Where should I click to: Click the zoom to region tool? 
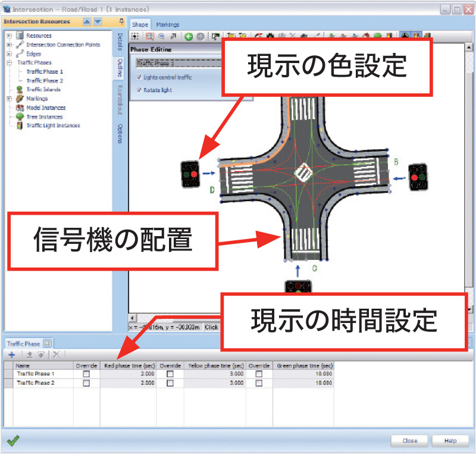(149, 36)
